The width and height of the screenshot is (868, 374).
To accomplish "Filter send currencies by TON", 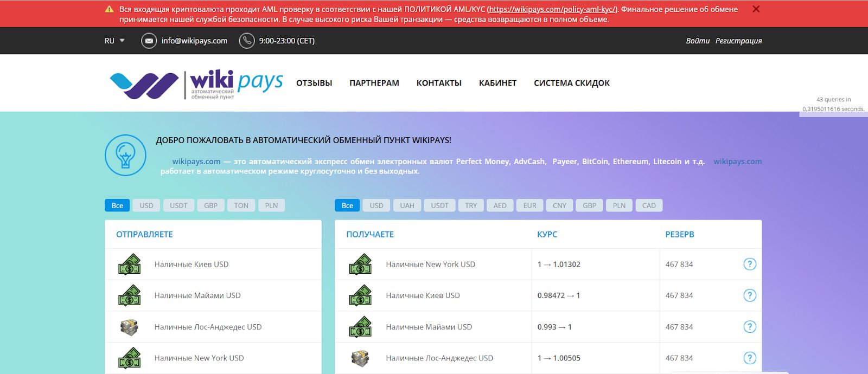I will 241,205.
